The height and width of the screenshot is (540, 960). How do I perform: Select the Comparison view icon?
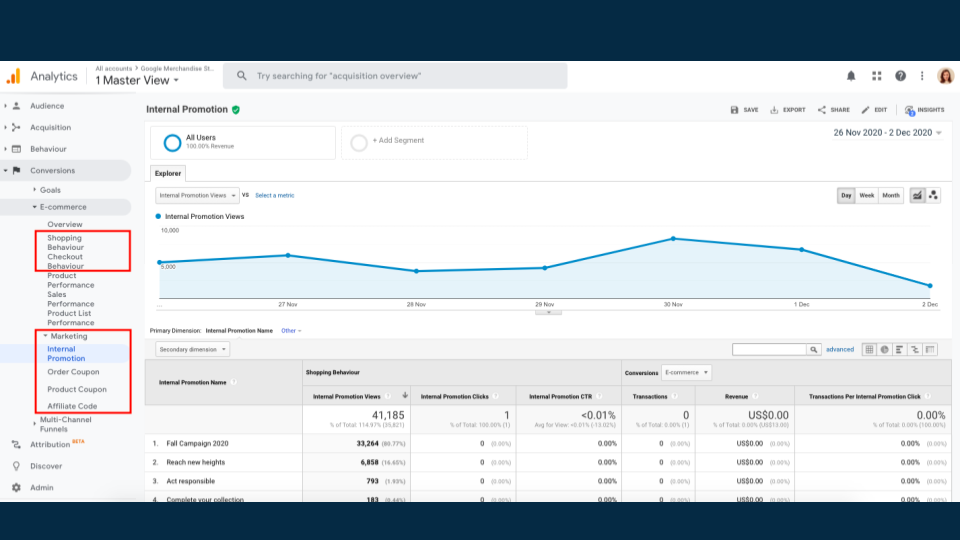915,350
